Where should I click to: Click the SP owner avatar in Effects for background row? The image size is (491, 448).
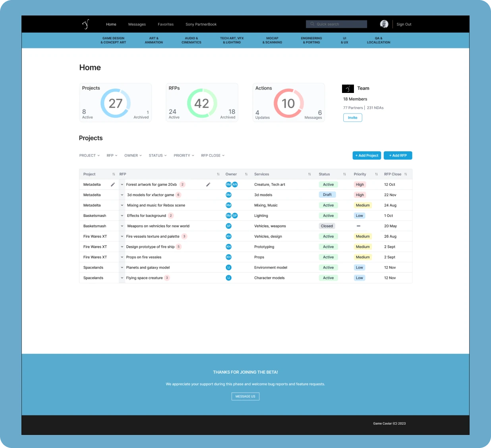click(x=235, y=216)
